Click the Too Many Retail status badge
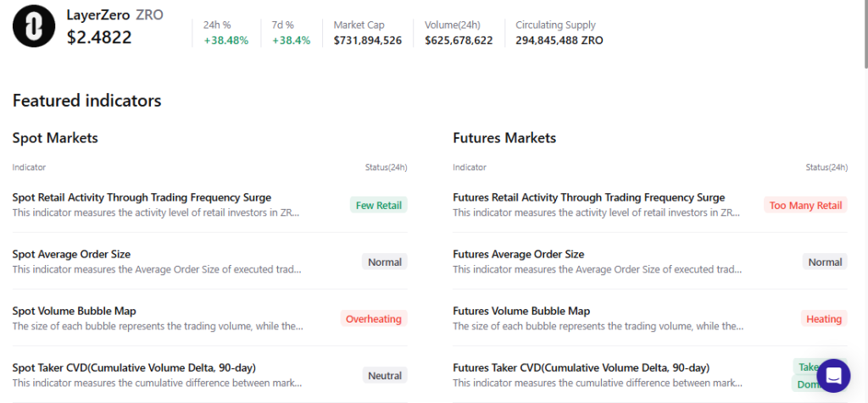 click(x=804, y=205)
